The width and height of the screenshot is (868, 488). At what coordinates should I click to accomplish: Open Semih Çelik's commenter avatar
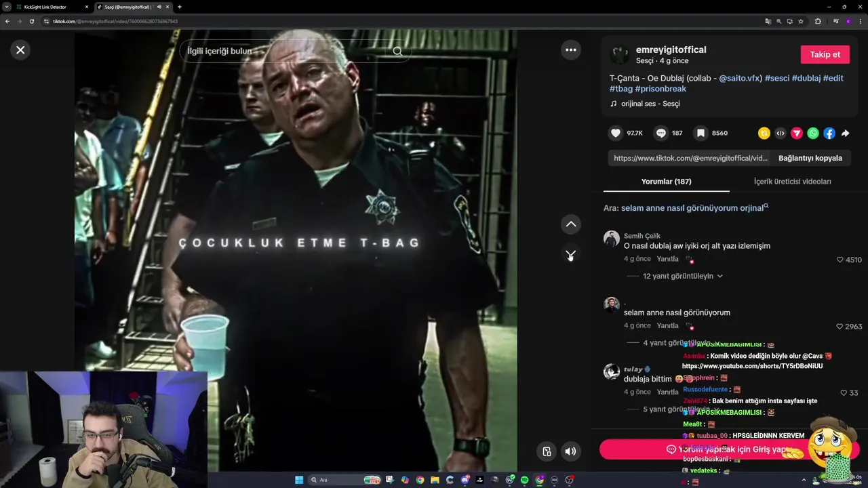(612, 239)
